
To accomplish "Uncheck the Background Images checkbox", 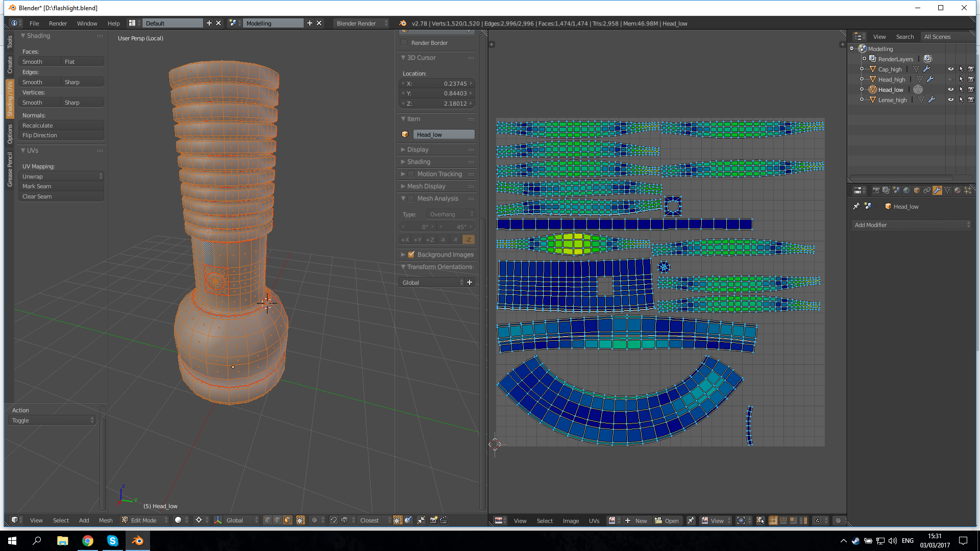I will tap(411, 254).
